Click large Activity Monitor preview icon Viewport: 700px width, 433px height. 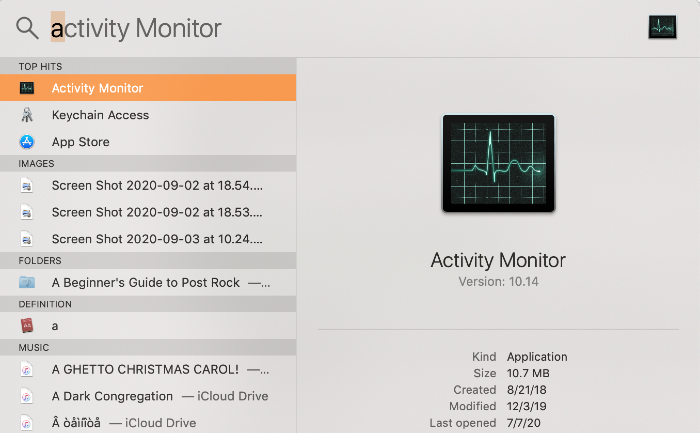pos(498,163)
